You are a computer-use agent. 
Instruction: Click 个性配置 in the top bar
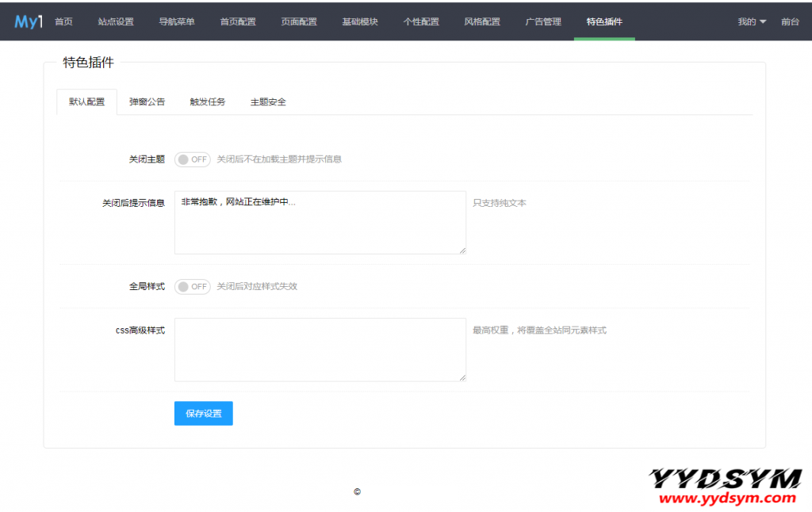coord(421,22)
